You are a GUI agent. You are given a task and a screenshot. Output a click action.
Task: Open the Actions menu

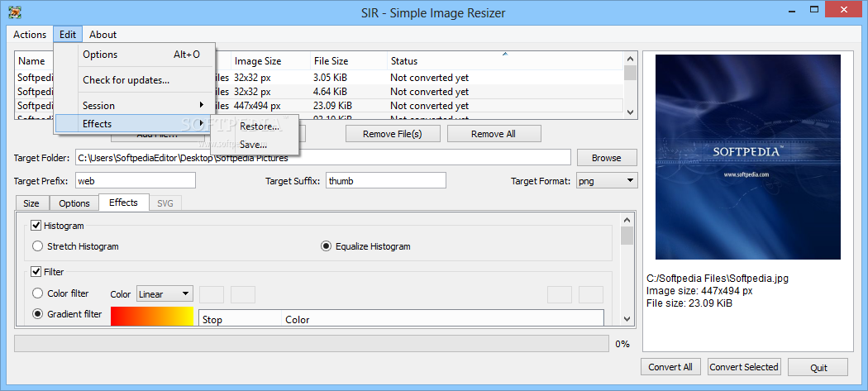pos(30,35)
